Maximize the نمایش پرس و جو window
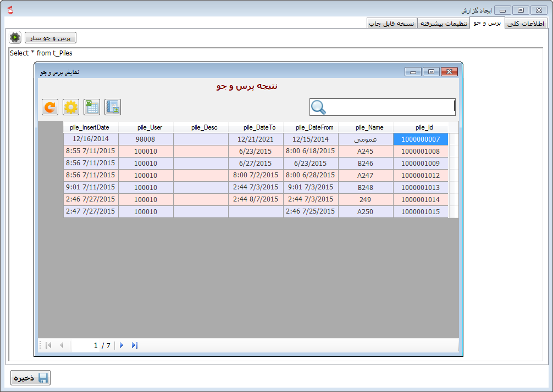The image size is (553, 392). click(431, 72)
